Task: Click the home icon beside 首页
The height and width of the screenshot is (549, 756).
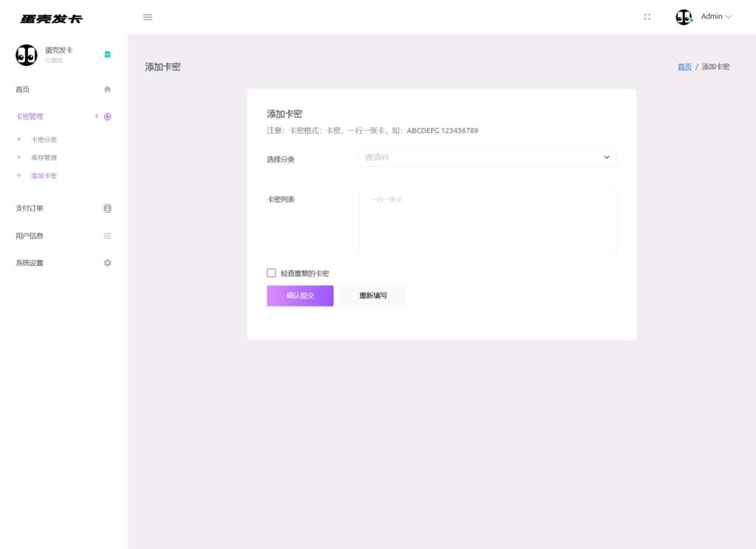Action: point(107,89)
